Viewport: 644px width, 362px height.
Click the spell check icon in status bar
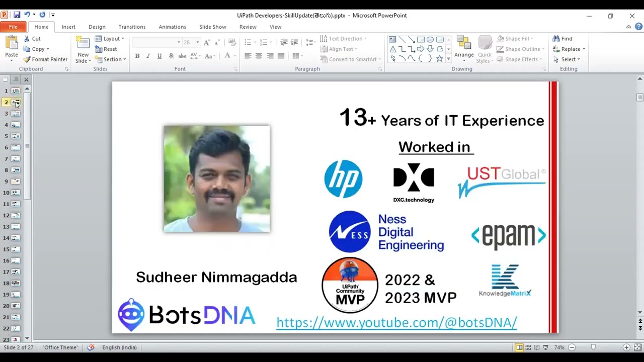(91, 347)
